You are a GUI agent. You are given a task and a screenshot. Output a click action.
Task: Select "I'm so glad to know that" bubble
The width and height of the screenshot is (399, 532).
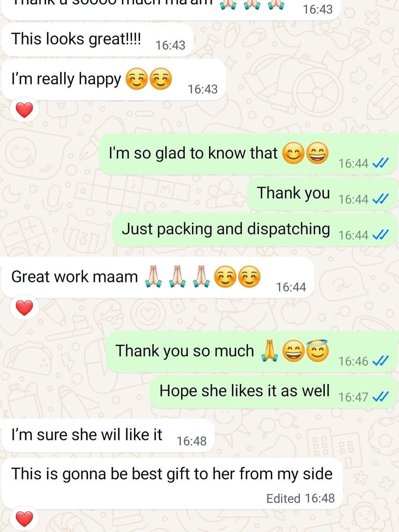(248, 154)
